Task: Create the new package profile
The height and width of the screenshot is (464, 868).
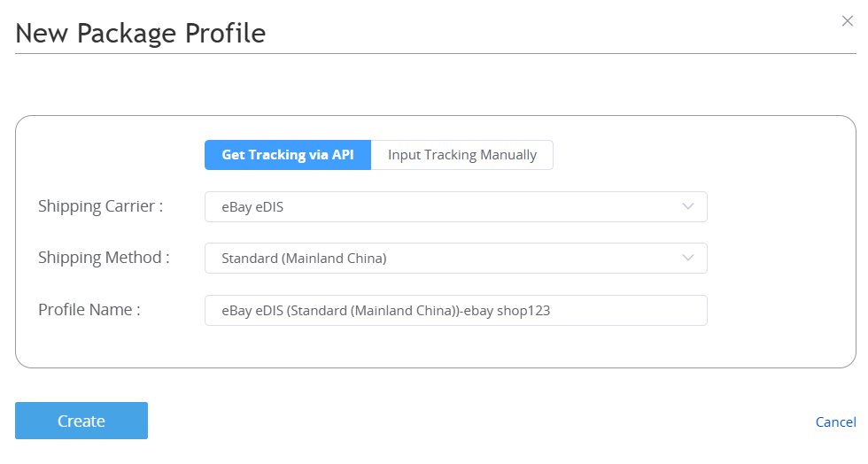Action: click(x=81, y=421)
